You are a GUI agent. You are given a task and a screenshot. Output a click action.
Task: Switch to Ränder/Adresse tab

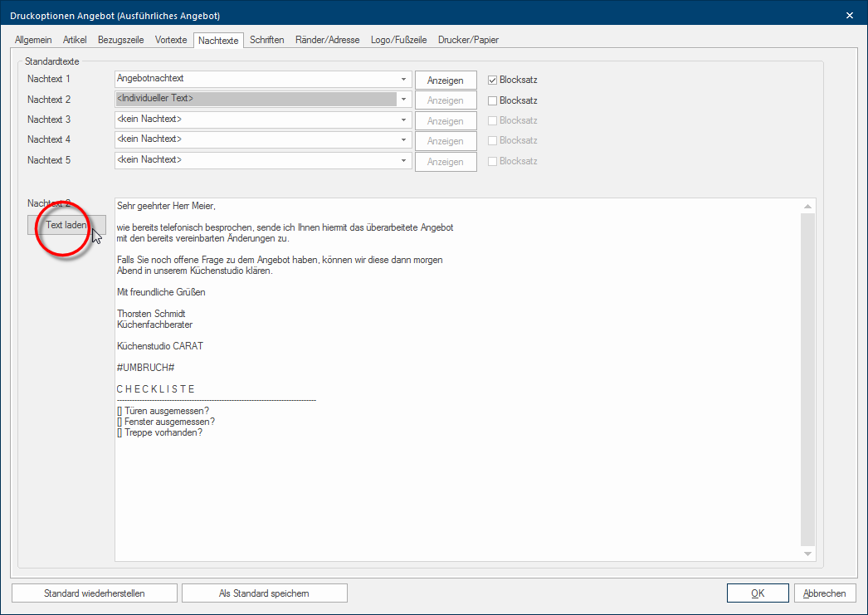(x=328, y=40)
